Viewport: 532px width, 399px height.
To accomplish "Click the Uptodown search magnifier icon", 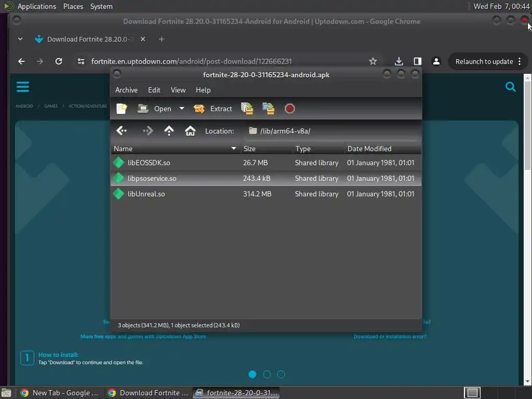I will 510,87.
